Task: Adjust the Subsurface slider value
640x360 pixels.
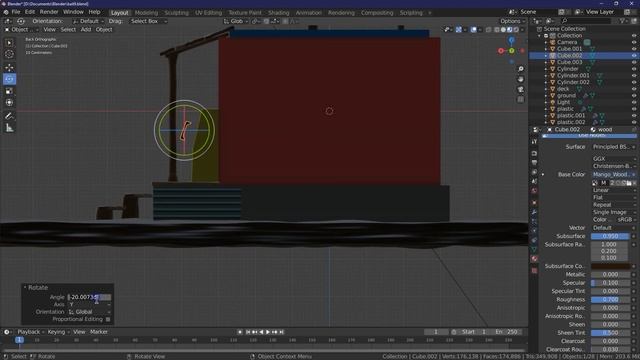Action: click(610, 236)
